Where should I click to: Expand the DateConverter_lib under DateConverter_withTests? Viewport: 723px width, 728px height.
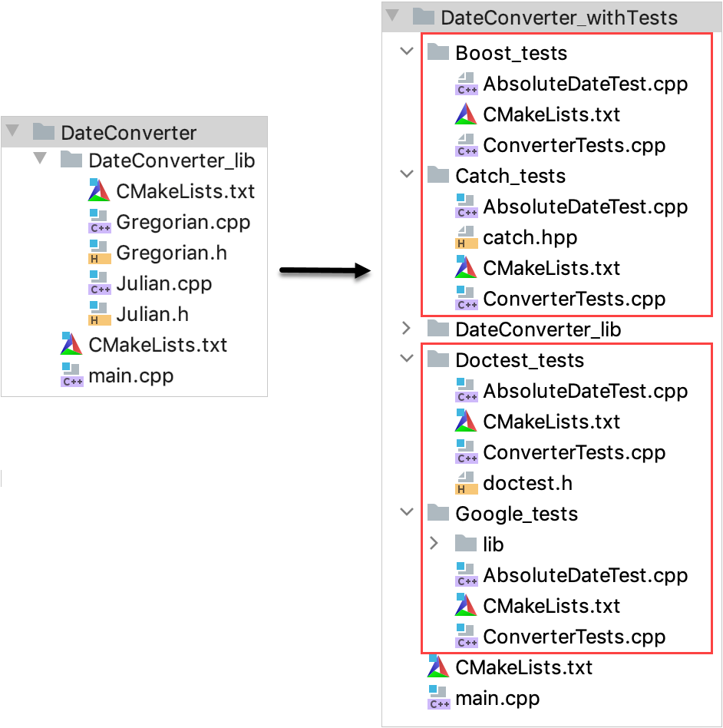[x=405, y=329]
